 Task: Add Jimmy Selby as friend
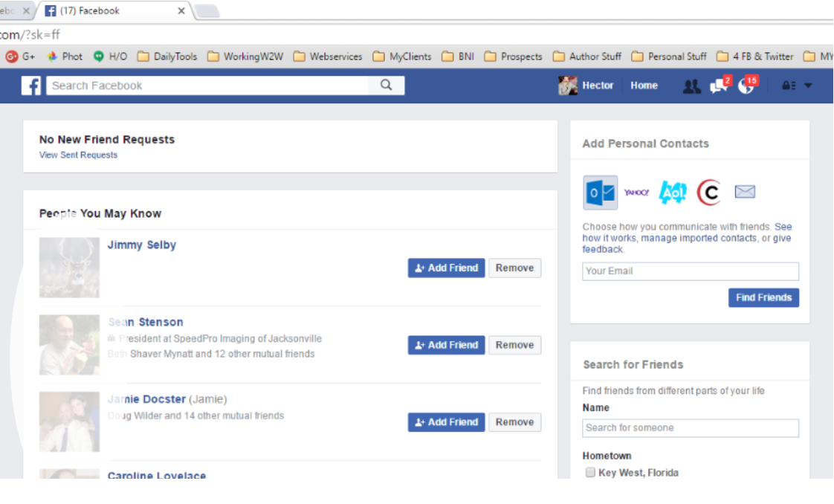point(446,268)
